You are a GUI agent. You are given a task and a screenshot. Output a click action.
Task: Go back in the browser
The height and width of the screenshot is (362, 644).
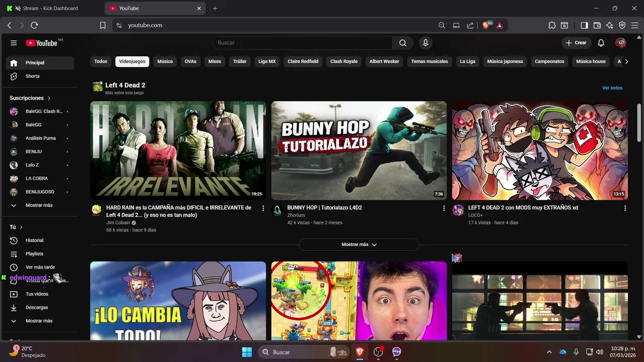(9, 25)
